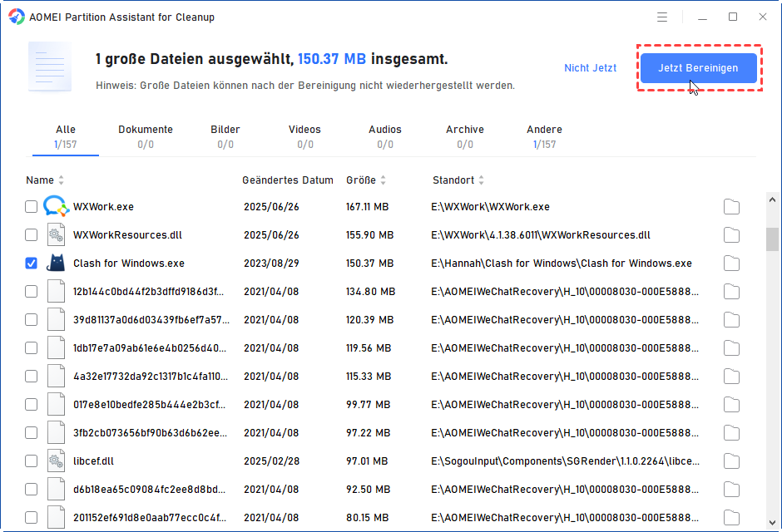Click the file list scrollbar thumb
The width and height of the screenshot is (782, 532).
click(x=772, y=239)
